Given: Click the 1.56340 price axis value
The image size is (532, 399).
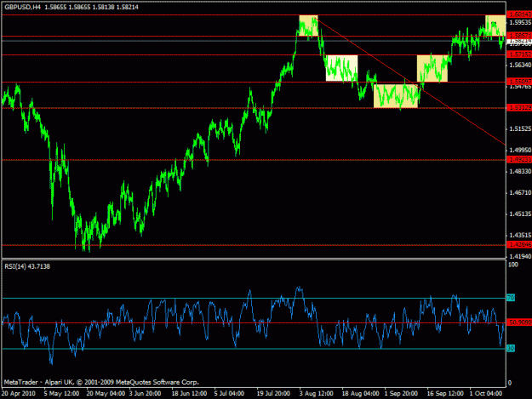Looking at the screenshot, I should click(520, 65).
